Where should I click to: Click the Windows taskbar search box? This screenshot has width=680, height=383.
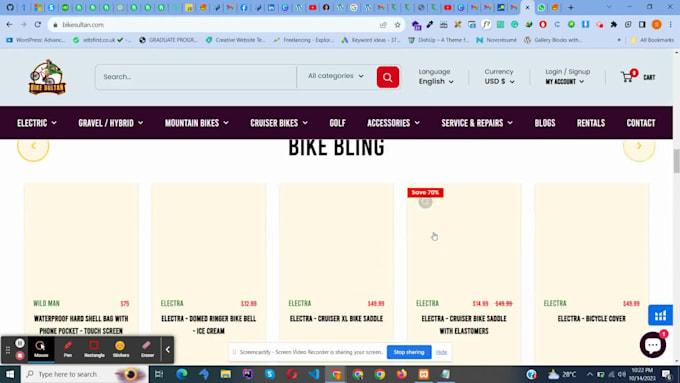click(x=85, y=374)
